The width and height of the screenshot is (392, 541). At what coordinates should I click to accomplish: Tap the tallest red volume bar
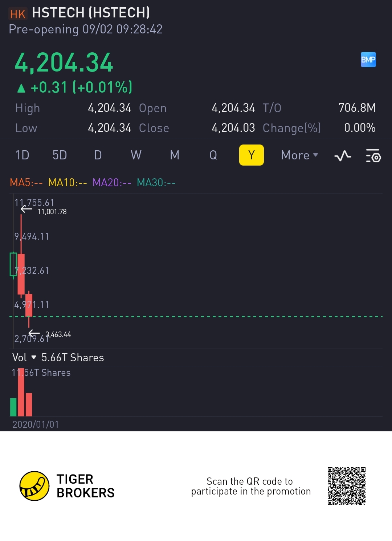coord(21,394)
